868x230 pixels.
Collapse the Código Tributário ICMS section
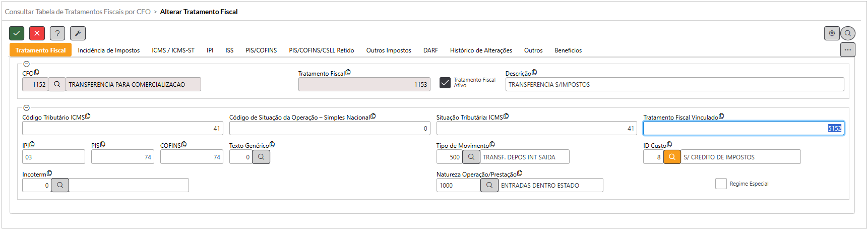27,108
